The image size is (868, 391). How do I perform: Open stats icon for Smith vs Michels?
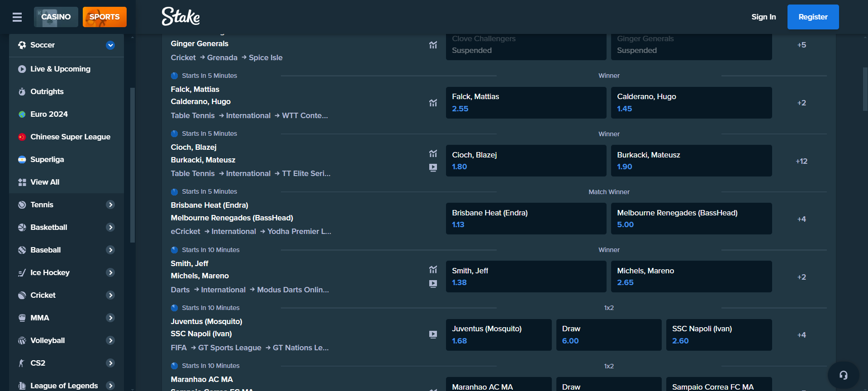pos(433,270)
